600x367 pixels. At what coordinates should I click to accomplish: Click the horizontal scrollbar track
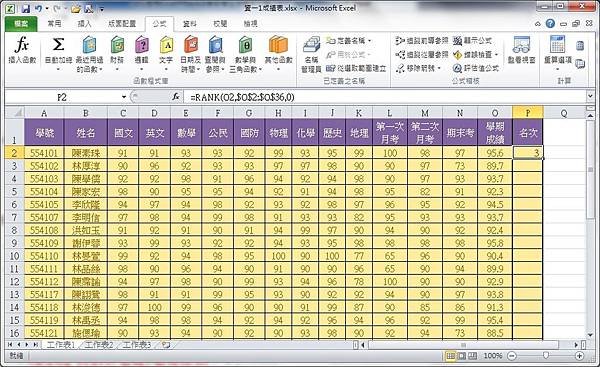[x=471, y=345]
